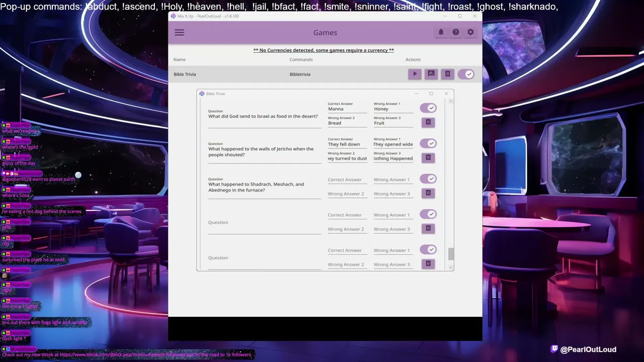Click the Bible Trivia editor scrollbar thumb
Screen dimensions: 644x362
tap(451, 254)
